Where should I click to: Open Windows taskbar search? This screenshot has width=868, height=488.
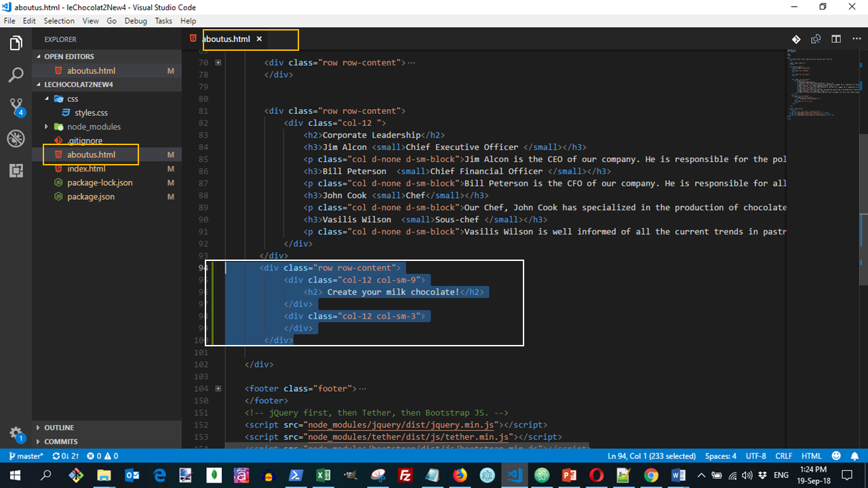click(x=45, y=475)
